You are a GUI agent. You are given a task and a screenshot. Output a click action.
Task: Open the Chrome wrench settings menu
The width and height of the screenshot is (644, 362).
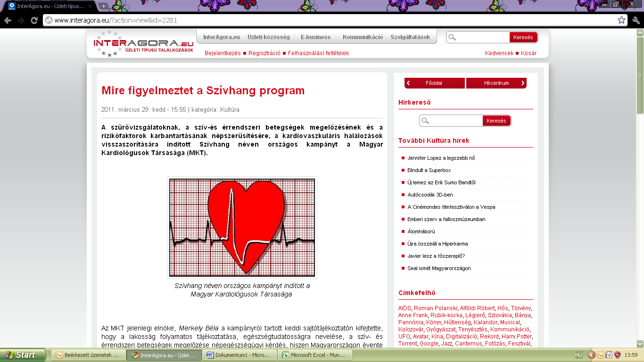tap(636, 20)
